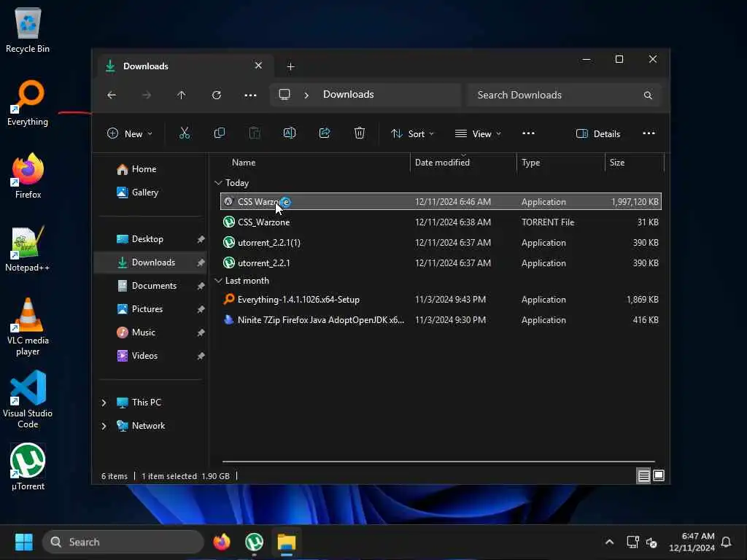Collapse the Today group
The width and height of the screenshot is (747, 560).
pos(218,183)
